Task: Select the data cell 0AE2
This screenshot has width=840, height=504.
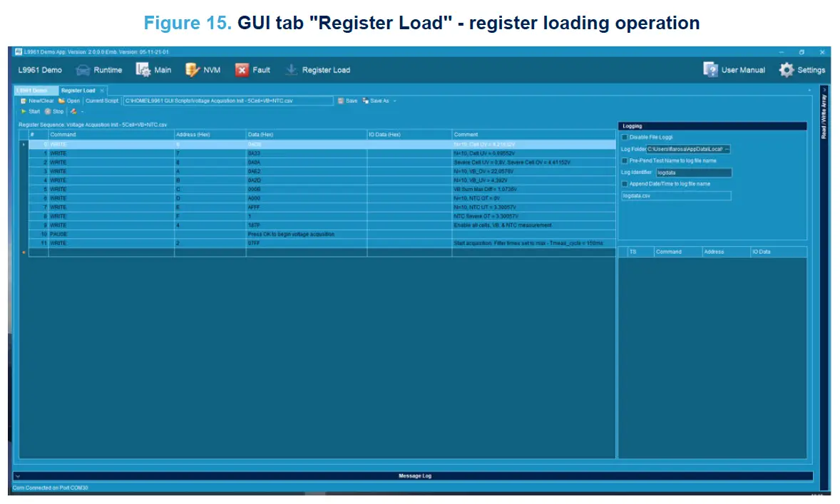Action: click(x=307, y=171)
